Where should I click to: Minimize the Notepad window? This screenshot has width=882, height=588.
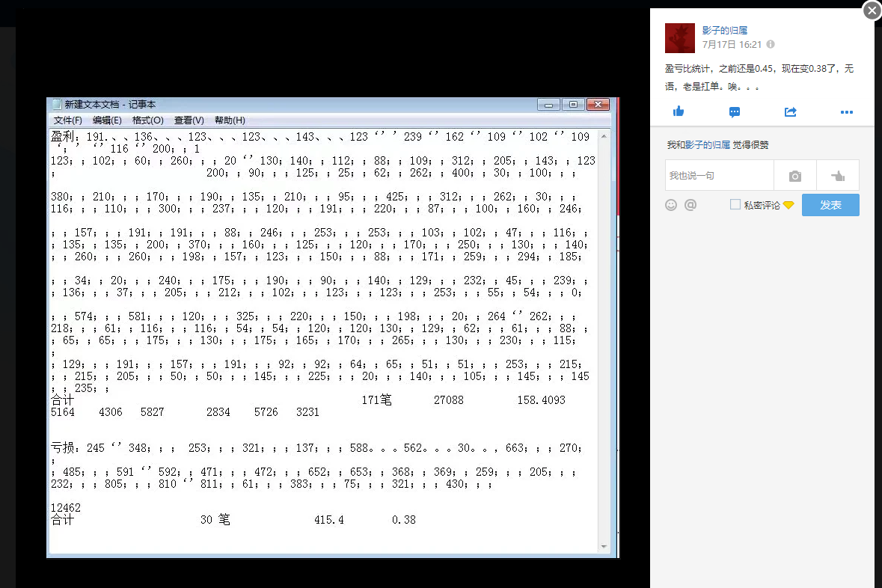[548, 105]
